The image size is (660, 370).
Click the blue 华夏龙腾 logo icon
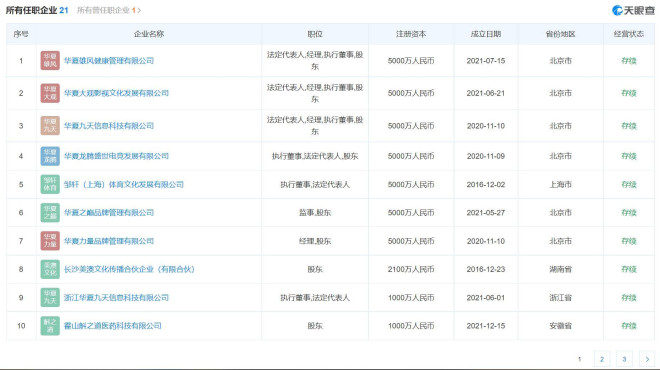[50, 156]
